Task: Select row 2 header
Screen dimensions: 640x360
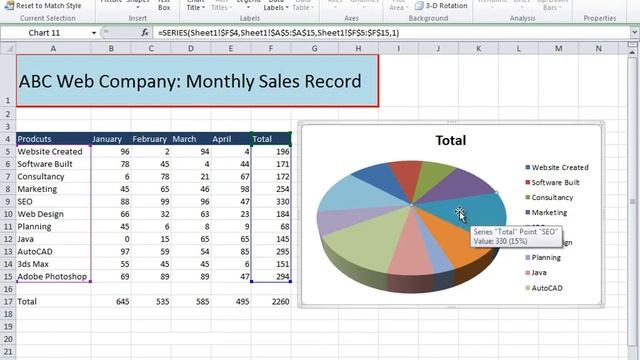Action: click(x=8, y=113)
